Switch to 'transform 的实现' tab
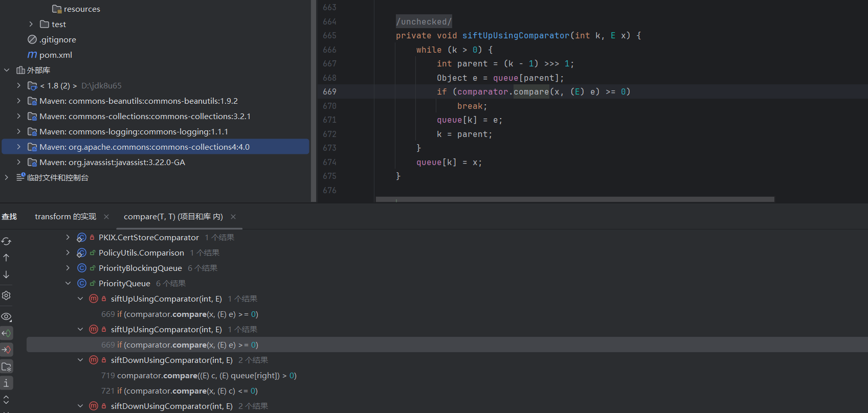This screenshot has height=413, width=868. [x=65, y=217]
